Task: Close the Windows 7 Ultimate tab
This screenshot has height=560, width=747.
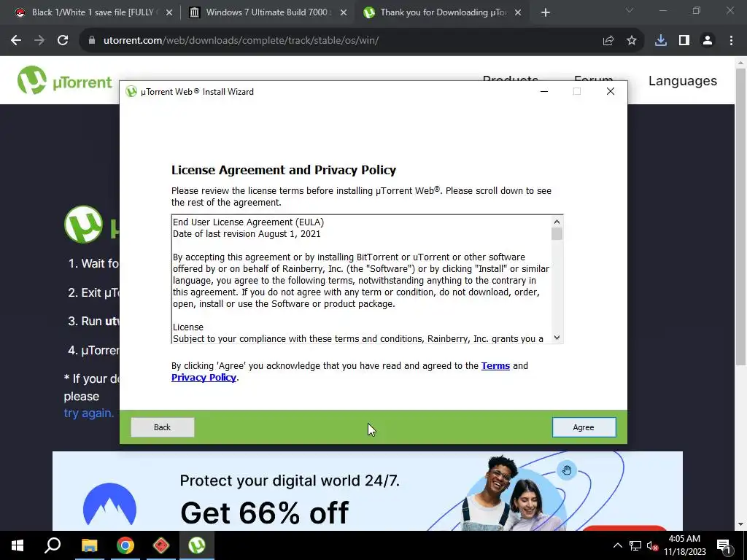Action: pos(344,13)
